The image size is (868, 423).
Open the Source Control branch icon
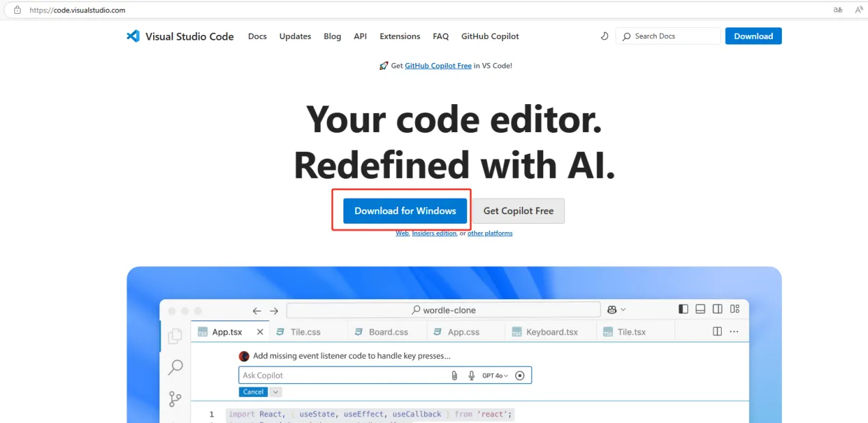[x=175, y=398]
